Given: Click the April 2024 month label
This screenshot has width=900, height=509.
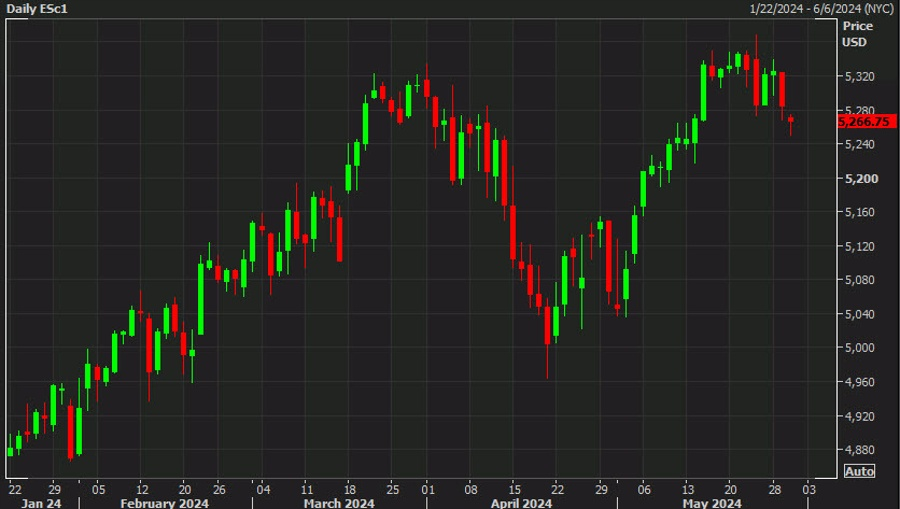Looking at the screenshot, I should [x=521, y=503].
